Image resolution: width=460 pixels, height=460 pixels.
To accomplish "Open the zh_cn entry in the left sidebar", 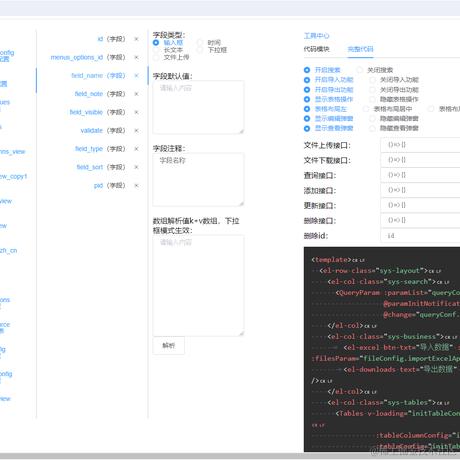I will pos(8,250).
